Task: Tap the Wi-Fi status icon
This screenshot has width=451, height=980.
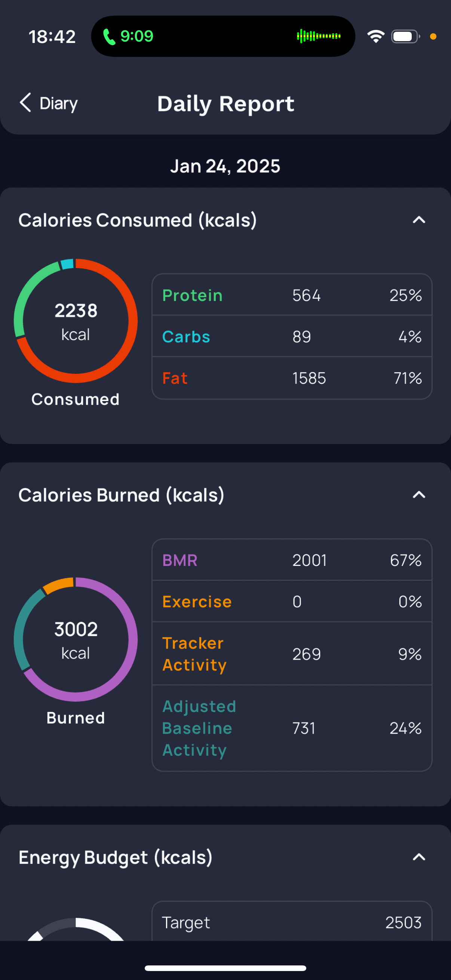Action: 375,37
